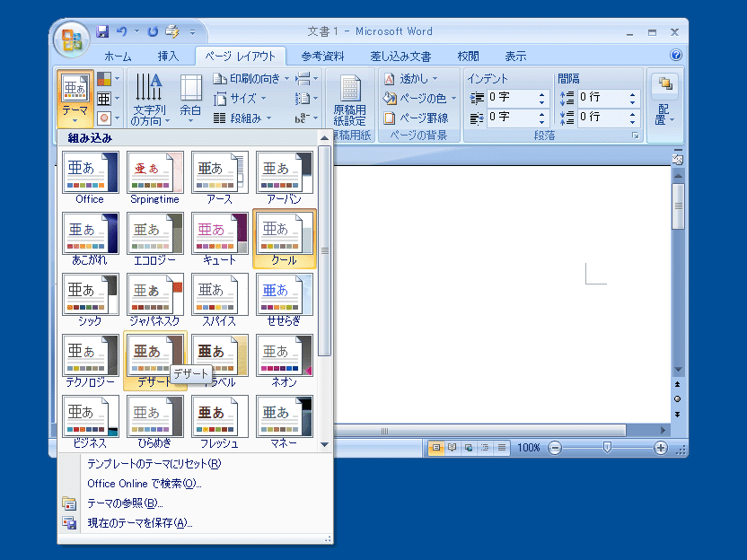Click right indent value field
The width and height of the screenshot is (747, 560).
[x=511, y=117]
